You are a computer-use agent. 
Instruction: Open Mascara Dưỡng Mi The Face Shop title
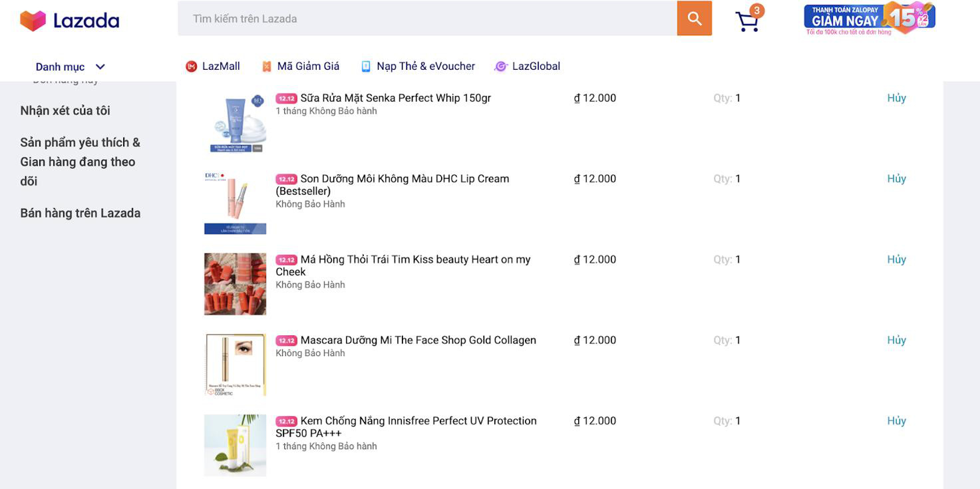pyautogui.click(x=418, y=340)
